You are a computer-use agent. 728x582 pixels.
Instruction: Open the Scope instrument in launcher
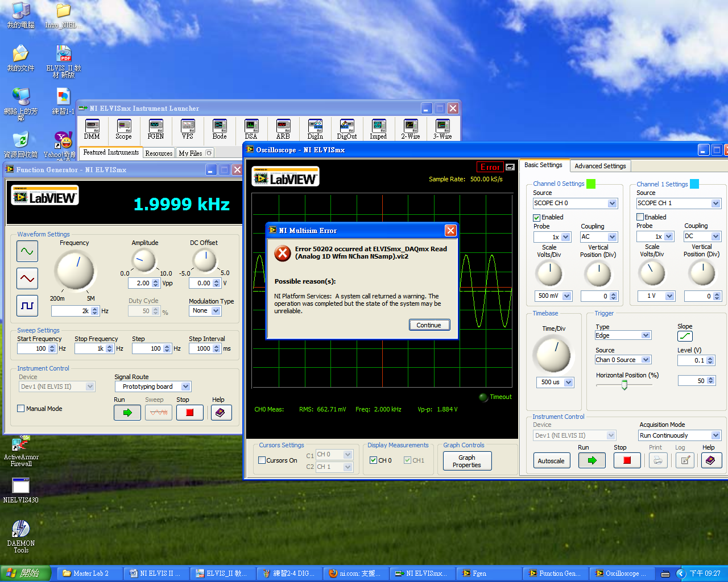click(x=124, y=130)
